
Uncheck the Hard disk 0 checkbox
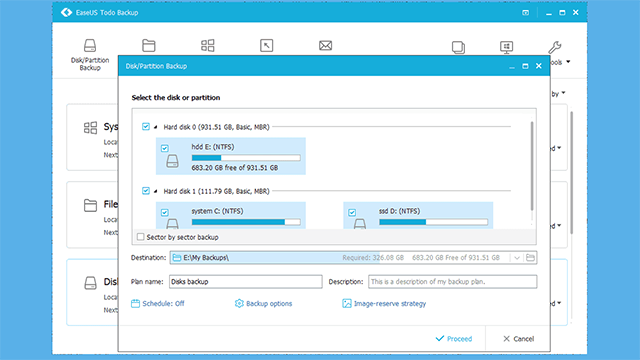coord(146,127)
